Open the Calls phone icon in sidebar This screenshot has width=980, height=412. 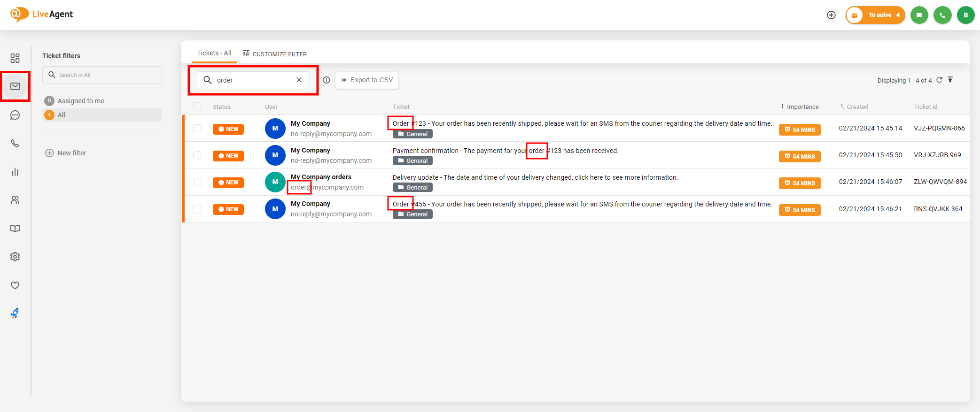pyautogui.click(x=15, y=144)
